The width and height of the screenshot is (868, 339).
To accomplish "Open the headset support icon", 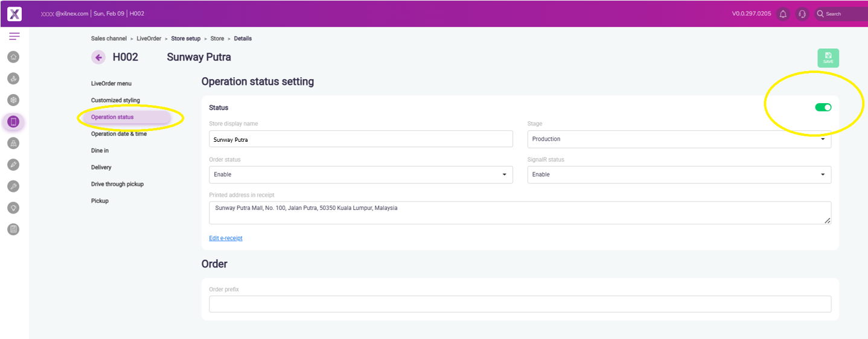I will pyautogui.click(x=802, y=14).
